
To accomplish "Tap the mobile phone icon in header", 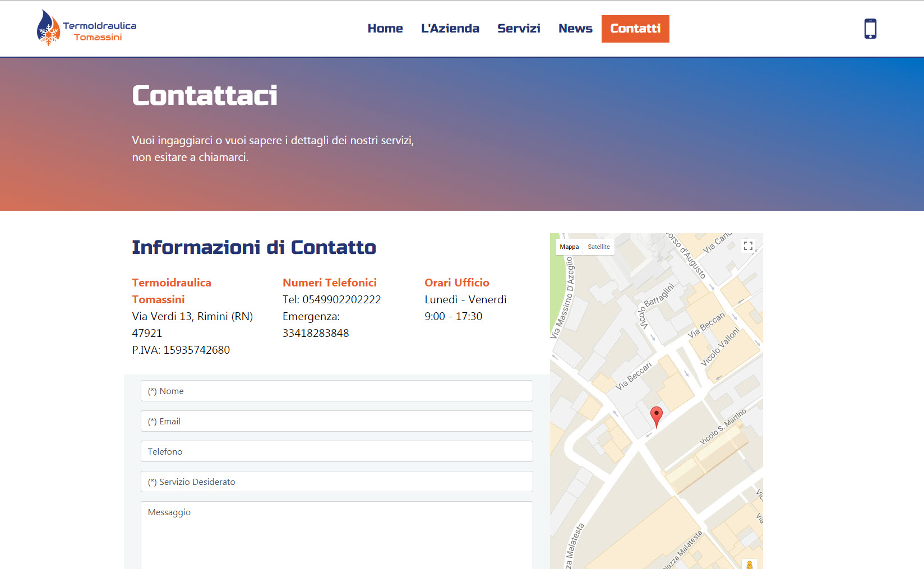I will point(870,29).
